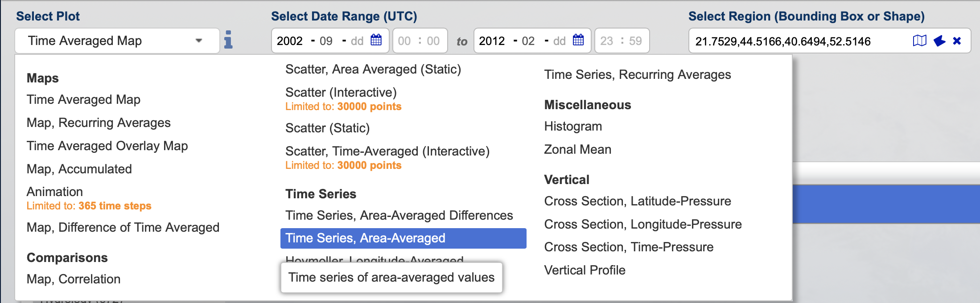Choose the Animation plot option
The height and width of the screenshot is (303, 980).
(x=55, y=192)
